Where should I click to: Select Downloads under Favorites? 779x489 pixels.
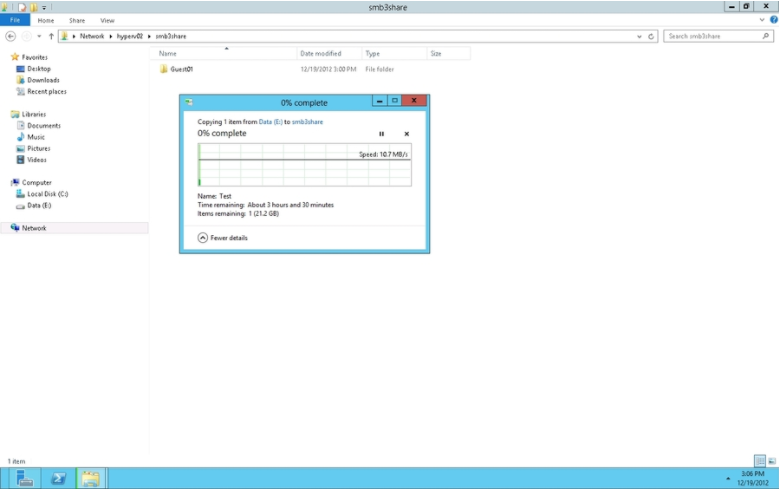[43, 80]
